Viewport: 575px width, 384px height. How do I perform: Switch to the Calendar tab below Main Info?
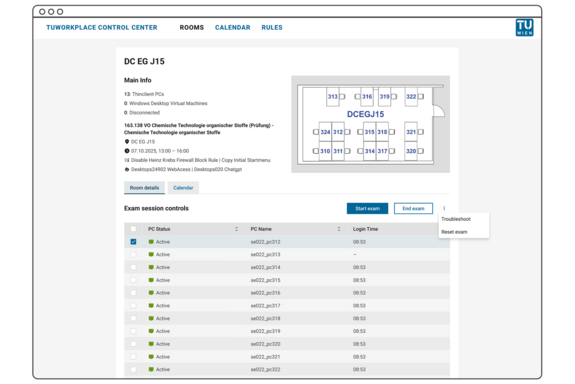(x=183, y=188)
